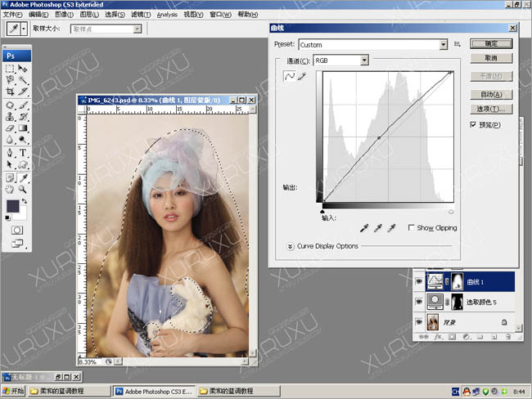Image resolution: width=532 pixels, height=399 pixels.
Task: Click the foreground color swatch in toolbox
Action: 14,207
